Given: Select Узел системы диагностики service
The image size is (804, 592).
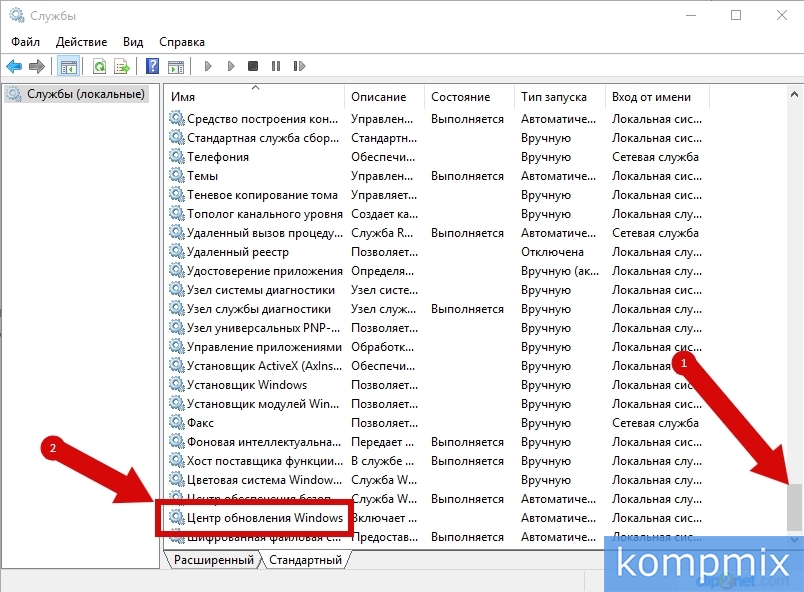Looking at the screenshot, I should [260, 290].
